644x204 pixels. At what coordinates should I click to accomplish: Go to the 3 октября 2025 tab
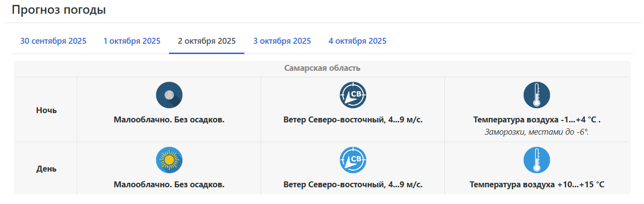pyautogui.click(x=282, y=41)
